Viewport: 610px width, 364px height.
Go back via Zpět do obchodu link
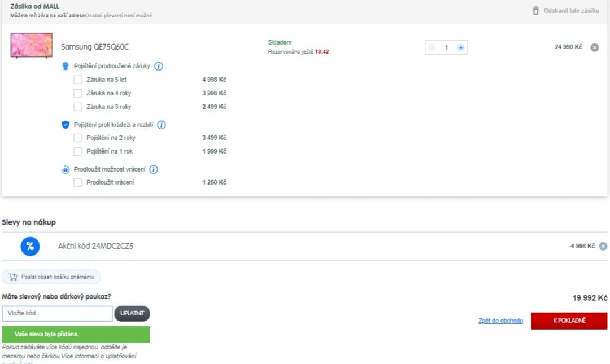(x=500, y=321)
